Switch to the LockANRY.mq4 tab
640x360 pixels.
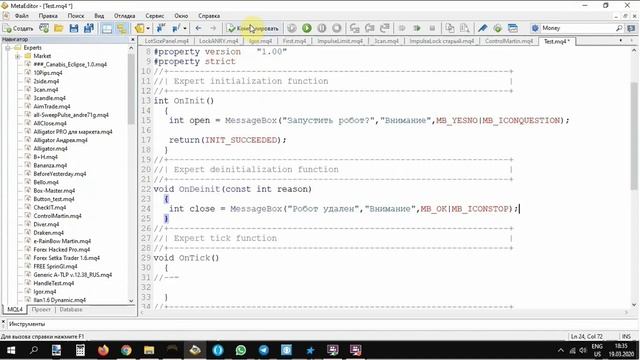(218, 41)
